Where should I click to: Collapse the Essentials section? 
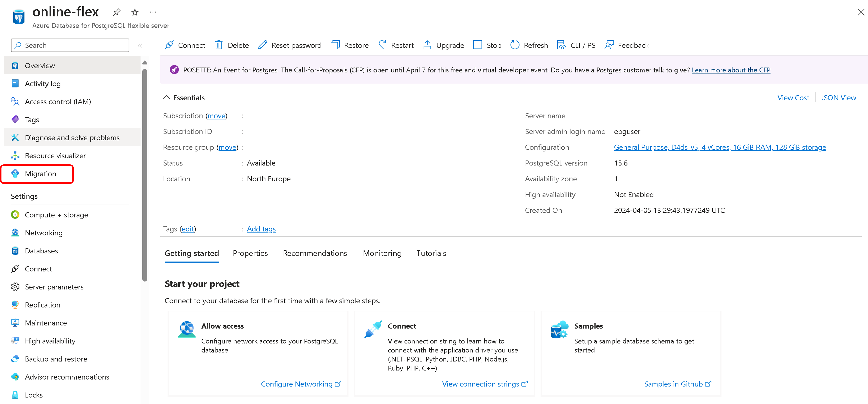coord(166,98)
